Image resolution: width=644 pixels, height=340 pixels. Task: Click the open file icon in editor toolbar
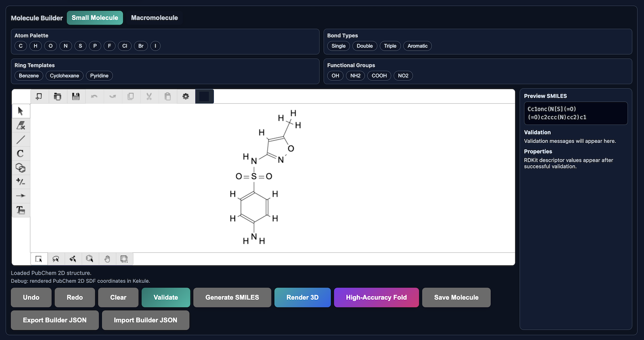coord(58,97)
